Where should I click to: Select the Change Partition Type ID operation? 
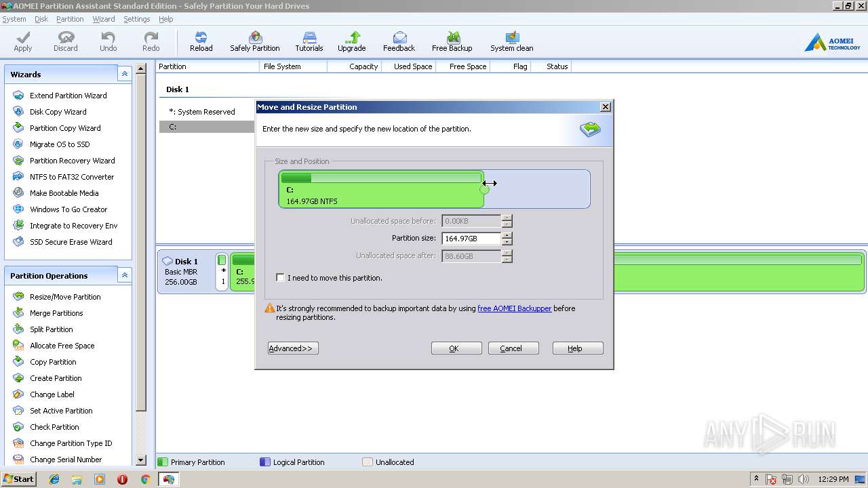pyautogui.click(x=71, y=443)
